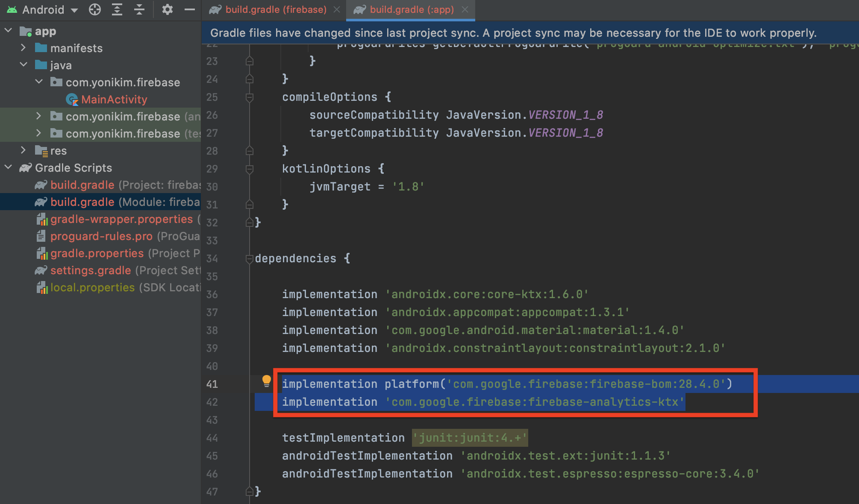The height and width of the screenshot is (504, 859).
Task: Close the build.gradle (:app) tab
Action: click(x=465, y=9)
